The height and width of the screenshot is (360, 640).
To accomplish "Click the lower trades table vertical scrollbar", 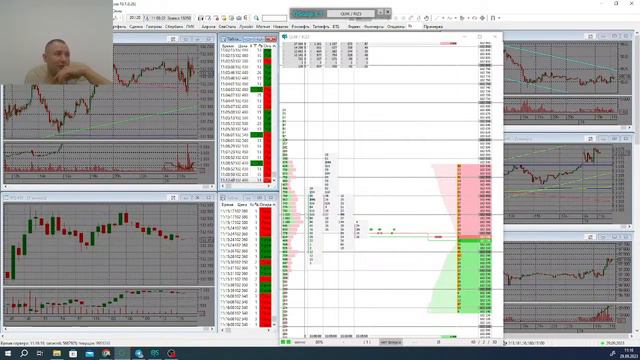I will [x=274, y=264].
